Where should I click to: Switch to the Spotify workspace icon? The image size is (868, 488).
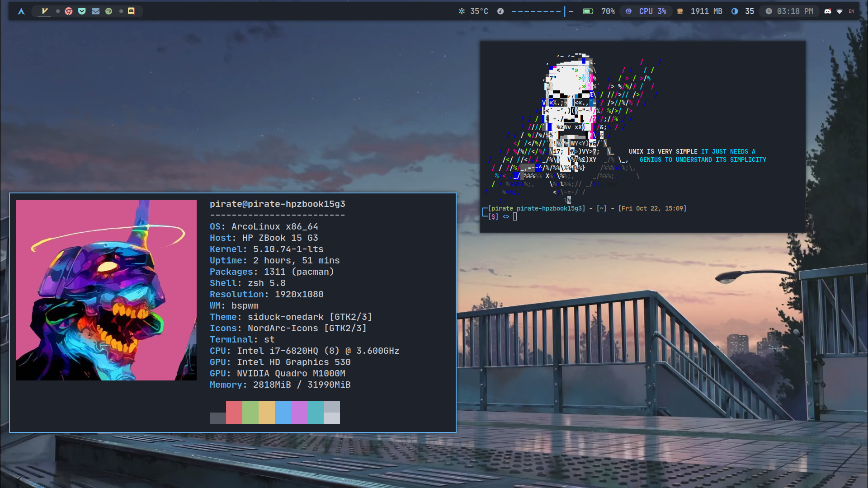108,11
